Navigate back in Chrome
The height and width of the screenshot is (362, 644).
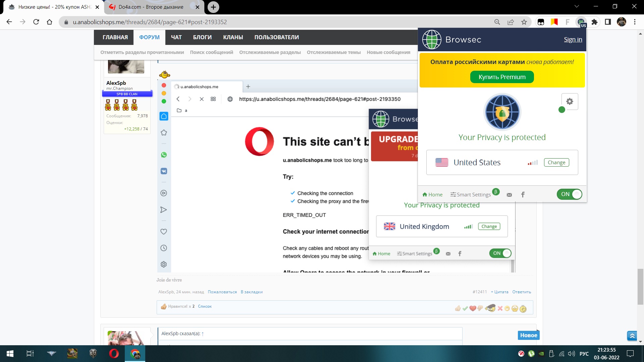[x=9, y=22]
